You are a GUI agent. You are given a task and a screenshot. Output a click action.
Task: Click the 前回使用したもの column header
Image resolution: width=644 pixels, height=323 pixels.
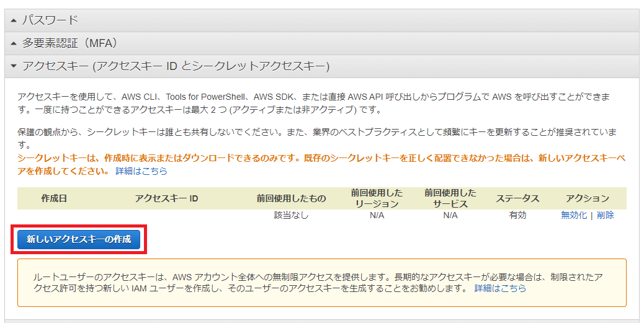tap(291, 198)
